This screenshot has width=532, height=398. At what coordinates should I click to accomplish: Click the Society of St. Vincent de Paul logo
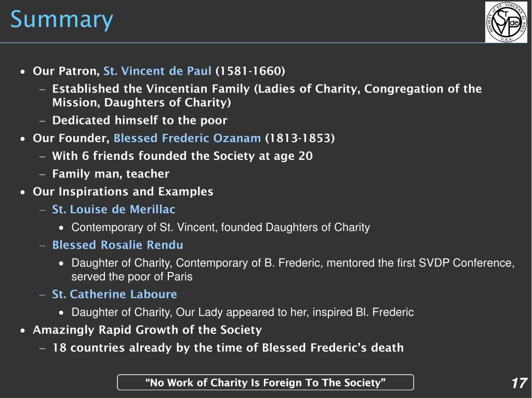tap(506, 22)
